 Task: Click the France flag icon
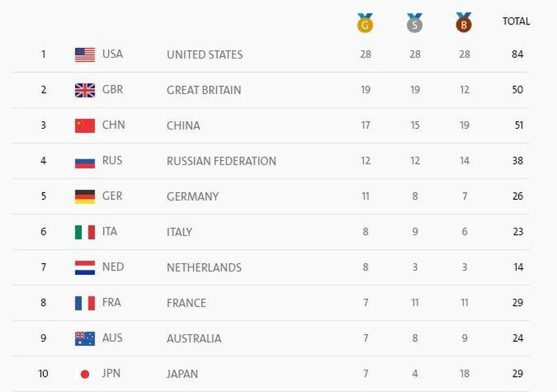click(85, 303)
